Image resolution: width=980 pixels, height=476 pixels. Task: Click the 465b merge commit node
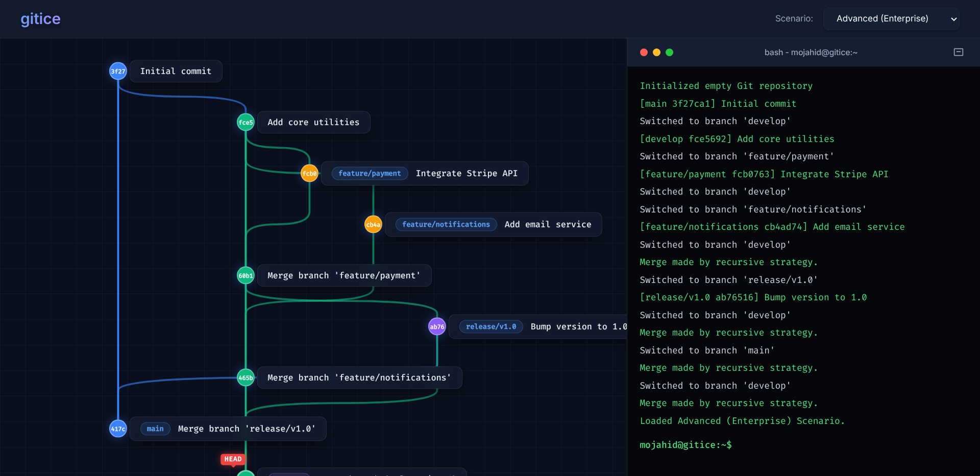246,377
